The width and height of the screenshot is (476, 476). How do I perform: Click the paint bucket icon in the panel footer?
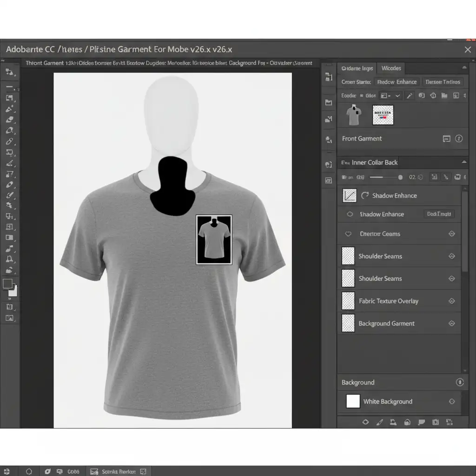(x=408, y=422)
